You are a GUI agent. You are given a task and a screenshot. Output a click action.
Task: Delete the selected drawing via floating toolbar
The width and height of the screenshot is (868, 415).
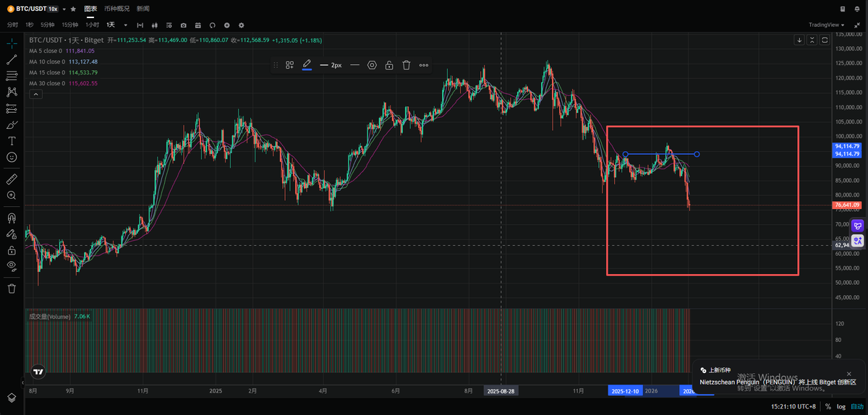407,65
